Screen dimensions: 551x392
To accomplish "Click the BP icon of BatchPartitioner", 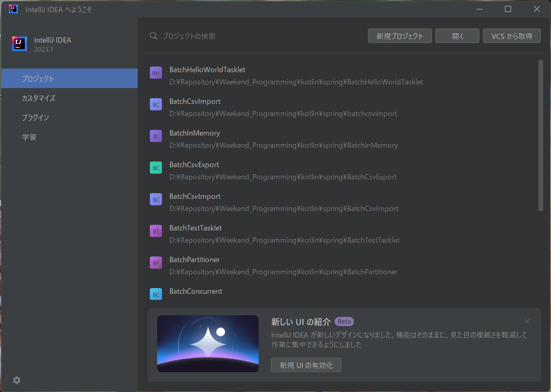I will click(156, 263).
